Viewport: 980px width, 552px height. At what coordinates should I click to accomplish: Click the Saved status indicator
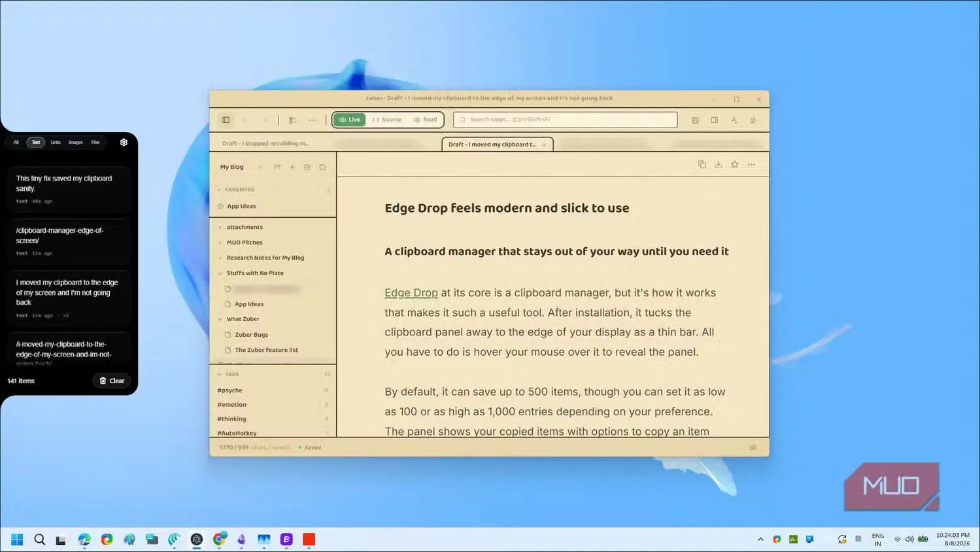click(310, 447)
